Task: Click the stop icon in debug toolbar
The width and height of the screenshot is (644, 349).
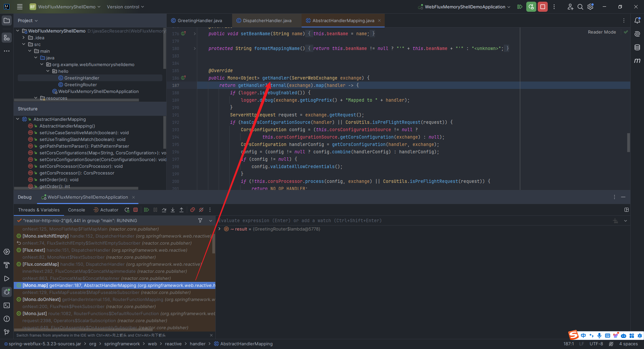Action: click(136, 210)
